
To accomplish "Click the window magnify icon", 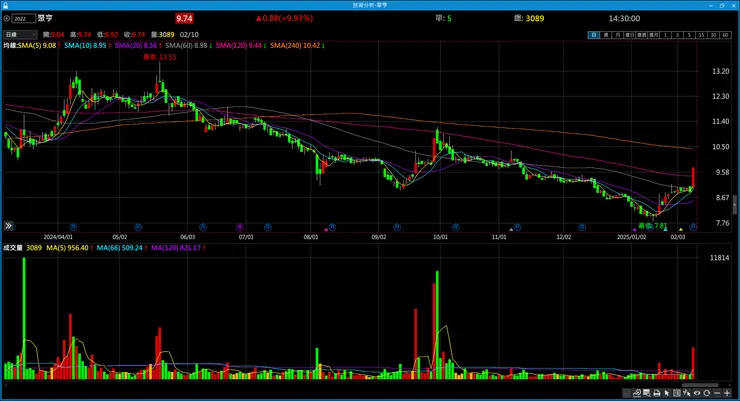I will (x=646, y=393).
